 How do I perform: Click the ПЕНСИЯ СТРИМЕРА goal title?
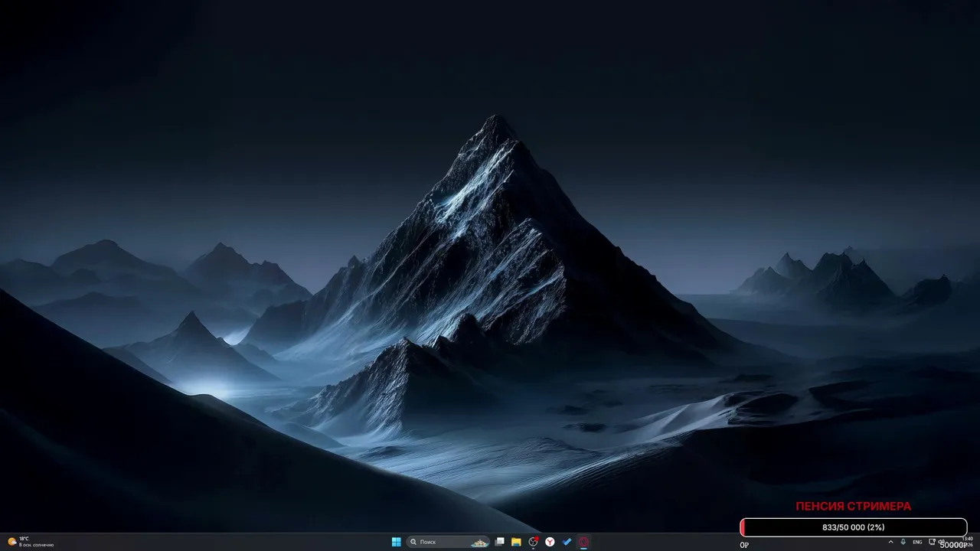click(x=854, y=507)
